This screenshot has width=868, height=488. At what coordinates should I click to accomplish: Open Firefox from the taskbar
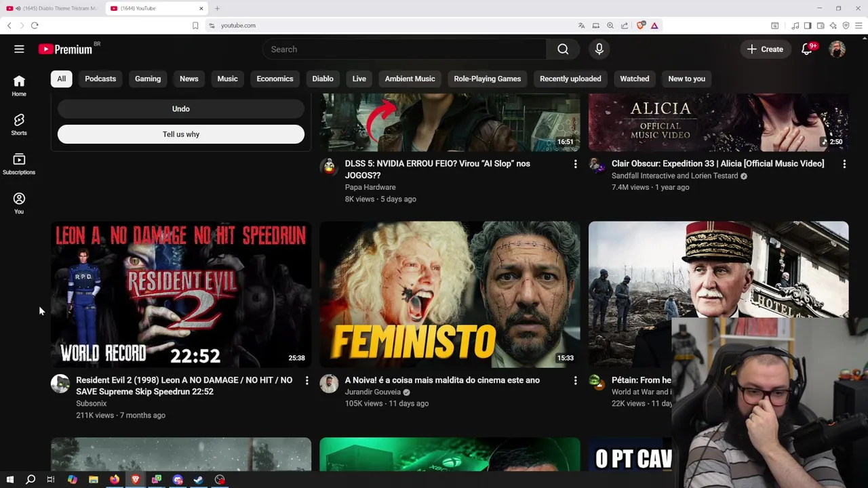pos(115,479)
